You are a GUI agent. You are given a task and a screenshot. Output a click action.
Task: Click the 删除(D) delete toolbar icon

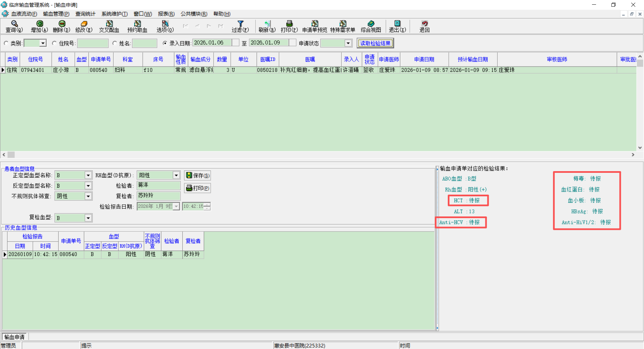point(62,26)
